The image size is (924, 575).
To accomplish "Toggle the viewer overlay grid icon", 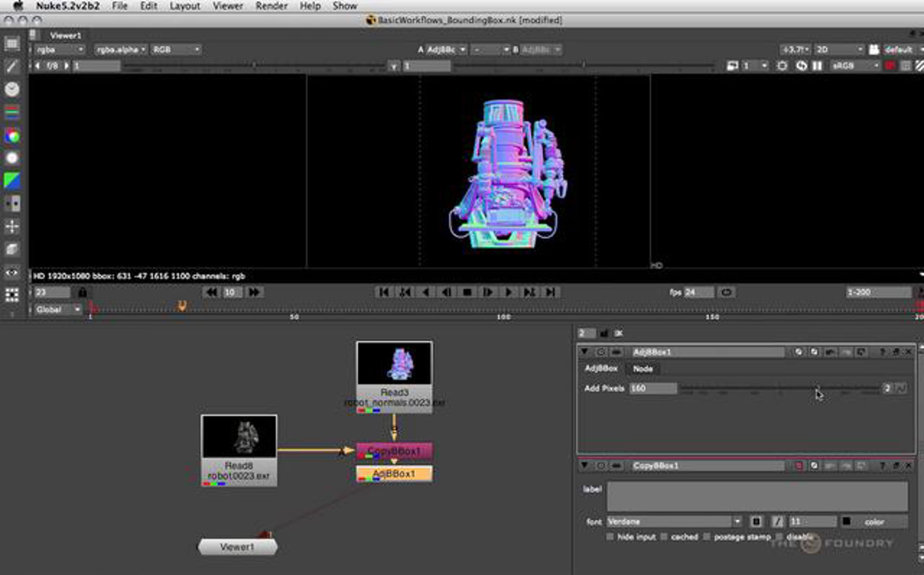I will point(906,66).
